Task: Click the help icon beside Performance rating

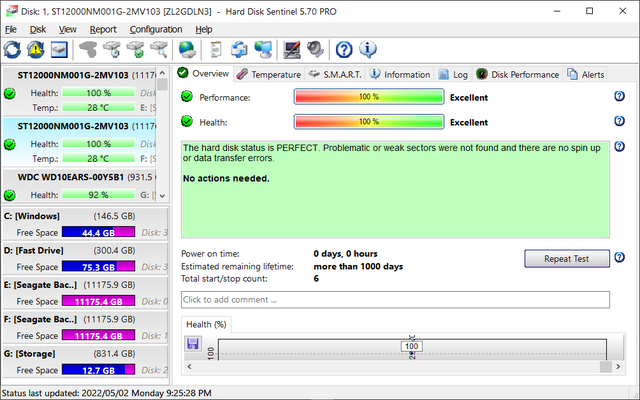Action: [x=619, y=97]
